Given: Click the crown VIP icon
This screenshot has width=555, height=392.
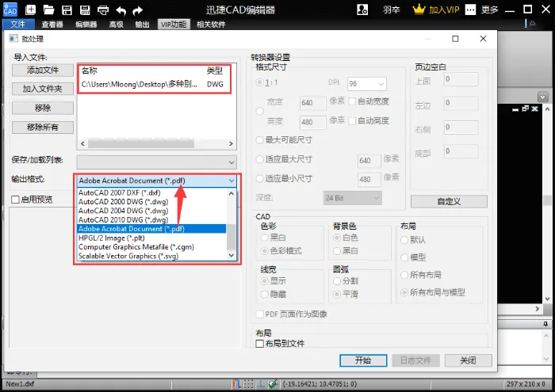Looking at the screenshot, I should 419,10.
